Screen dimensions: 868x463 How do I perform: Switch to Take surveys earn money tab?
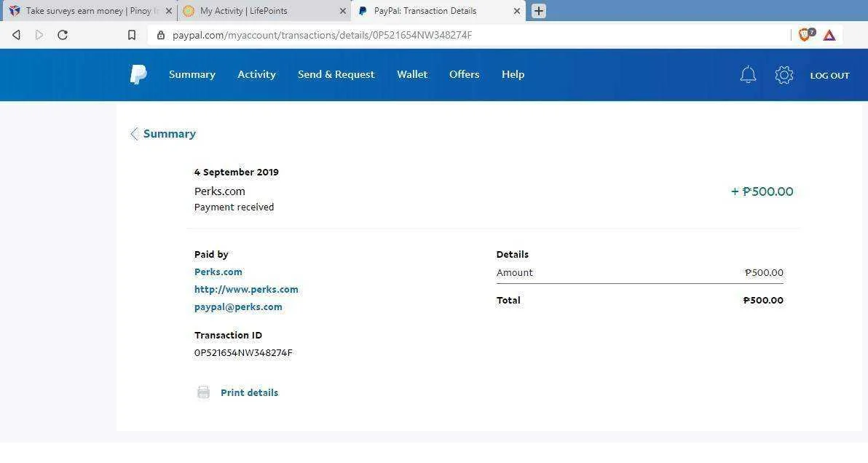89,10
